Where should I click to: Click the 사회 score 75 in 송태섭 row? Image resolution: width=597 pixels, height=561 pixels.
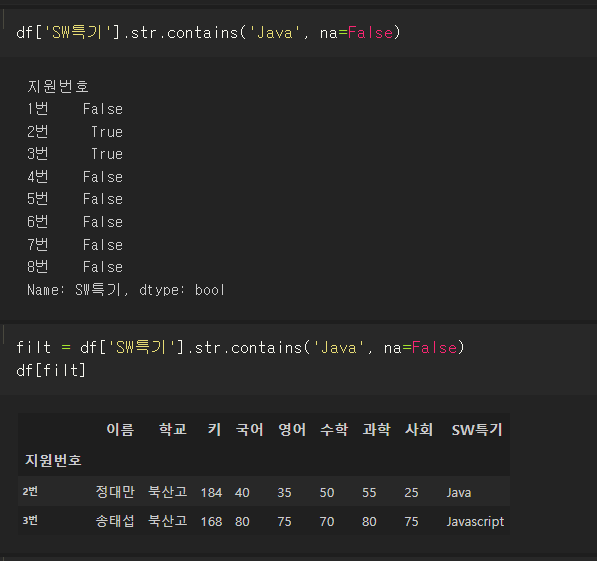(x=411, y=521)
